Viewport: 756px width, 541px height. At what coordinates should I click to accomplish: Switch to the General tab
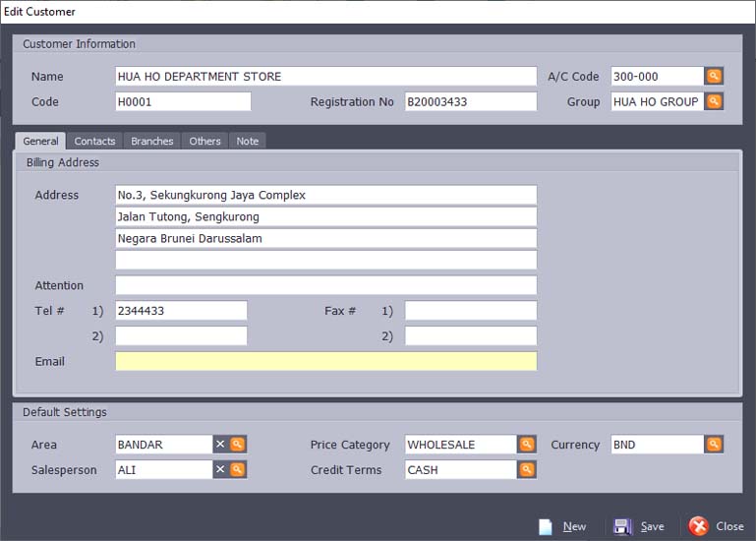[40, 141]
